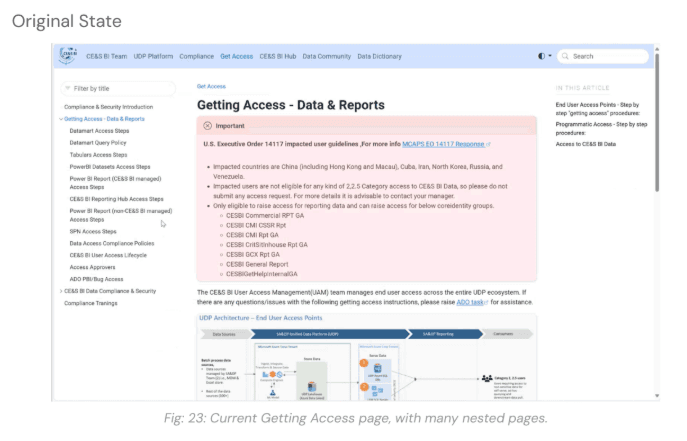
Task: Open CE&S BI Hub nav item
Action: coord(278,56)
